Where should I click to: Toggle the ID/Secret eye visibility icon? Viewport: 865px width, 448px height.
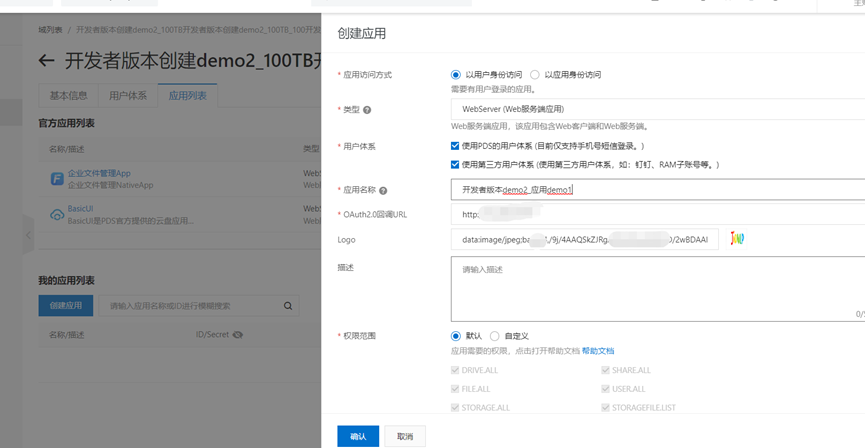238,334
